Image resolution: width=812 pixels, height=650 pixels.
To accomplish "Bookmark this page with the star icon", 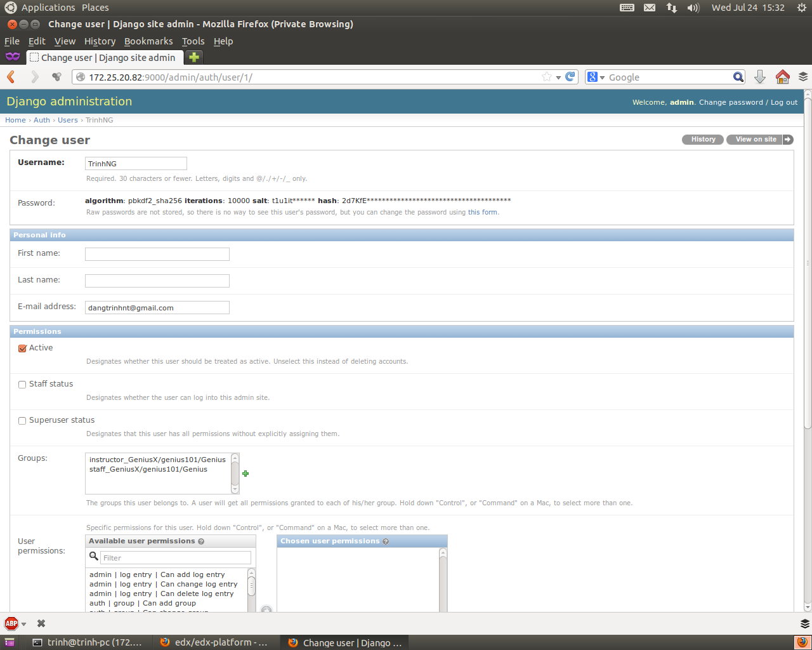I will click(x=547, y=77).
